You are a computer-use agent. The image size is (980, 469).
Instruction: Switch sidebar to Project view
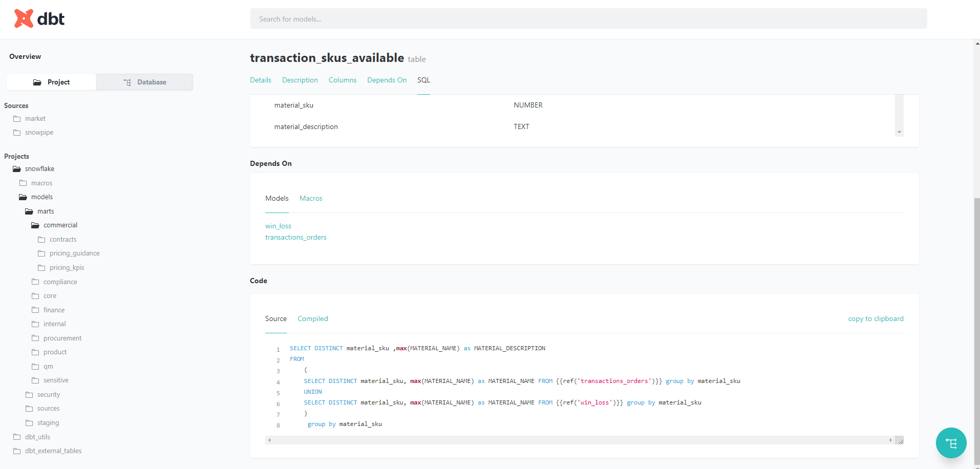pos(51,82)
